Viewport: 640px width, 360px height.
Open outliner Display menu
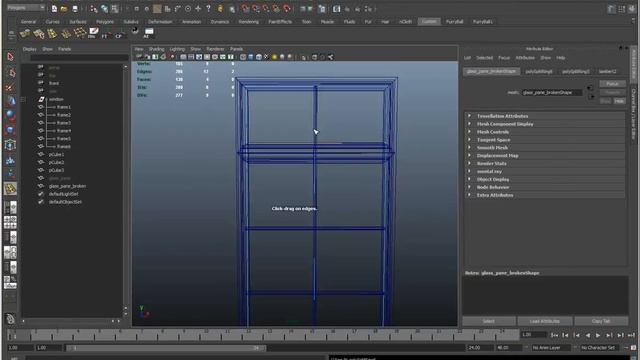(29, 49)
